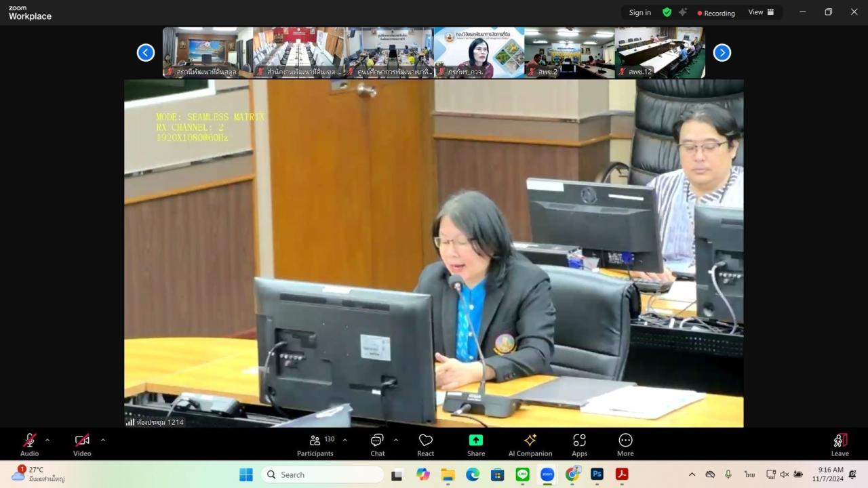The image size is (868, 488).
Task: Open Task View on the taskbar
Action: tap(397, 474)
